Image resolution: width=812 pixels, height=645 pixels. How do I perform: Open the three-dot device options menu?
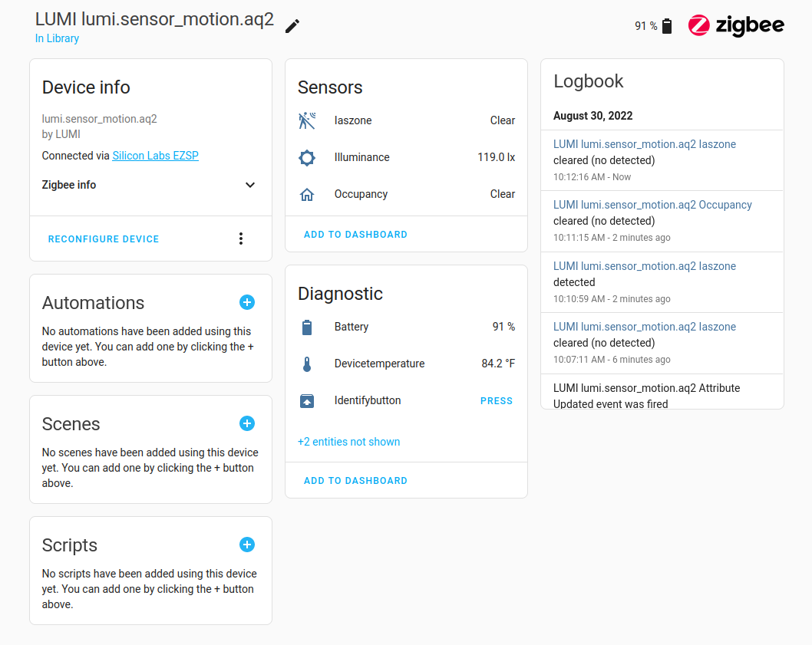(x=241, y=239)
